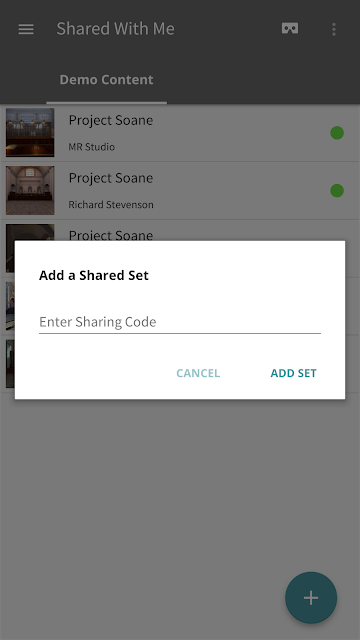Tap the VR cardboard headset icon
The height and width of the screenshot is (640, 360).
point(290,29)
